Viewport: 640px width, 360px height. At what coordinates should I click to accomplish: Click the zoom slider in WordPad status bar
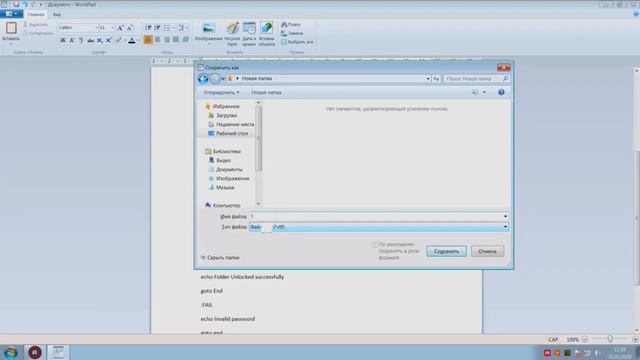610,339
